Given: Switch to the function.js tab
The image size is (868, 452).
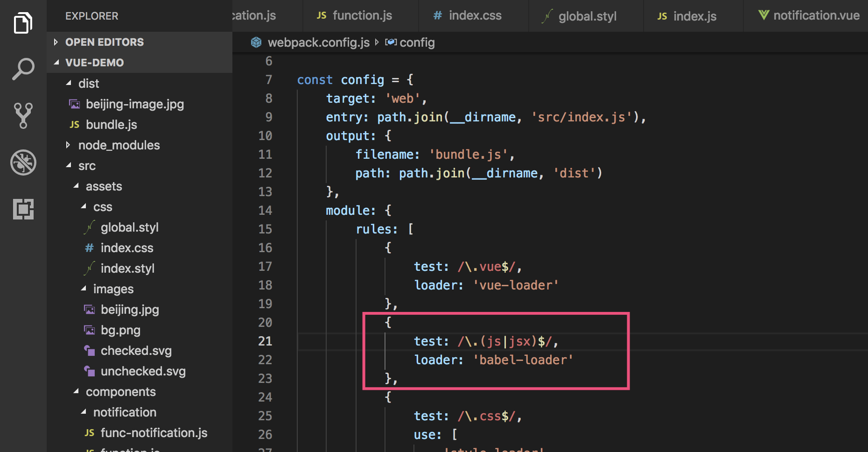Looking at the screenshot, I should pyautogui.click(x=362, y=15).
